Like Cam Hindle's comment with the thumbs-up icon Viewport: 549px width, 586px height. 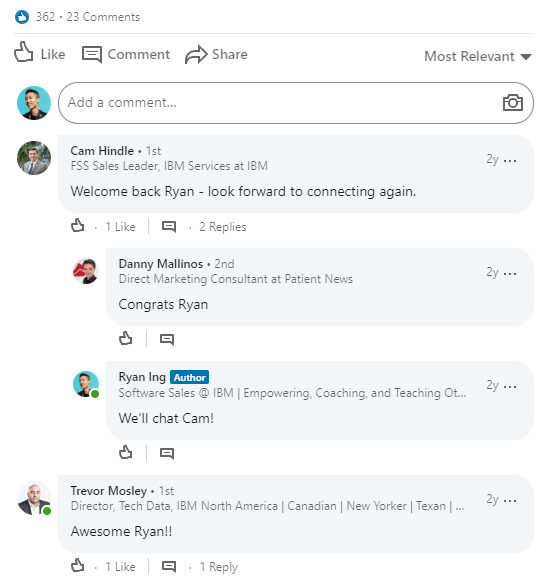78,225
